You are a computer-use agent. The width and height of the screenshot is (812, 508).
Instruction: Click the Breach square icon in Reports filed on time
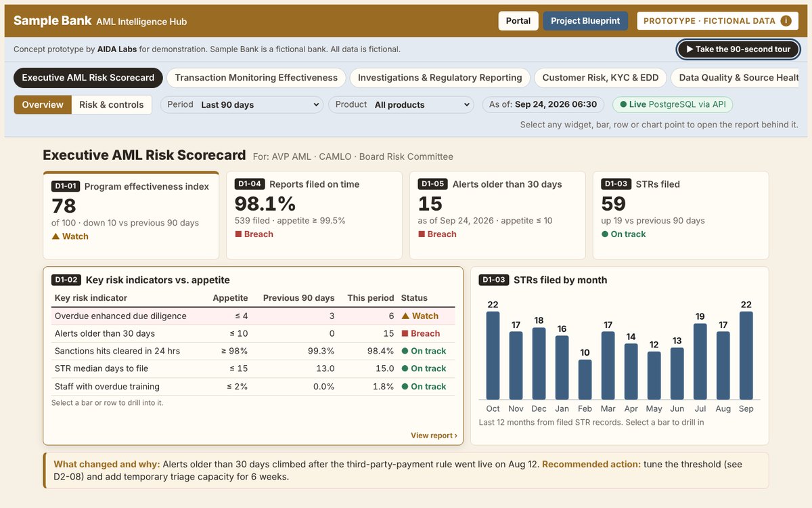tap(238, 234)
